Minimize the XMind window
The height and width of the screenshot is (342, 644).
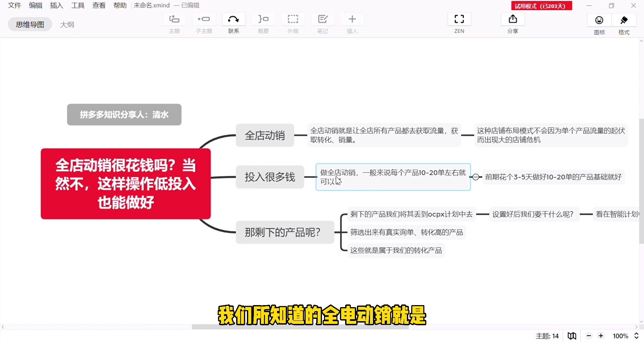tap(589, 6)
